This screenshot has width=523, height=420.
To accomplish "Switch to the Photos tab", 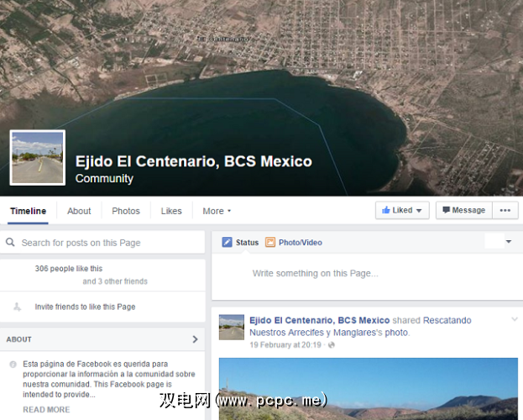I will (x=126, y=211).
